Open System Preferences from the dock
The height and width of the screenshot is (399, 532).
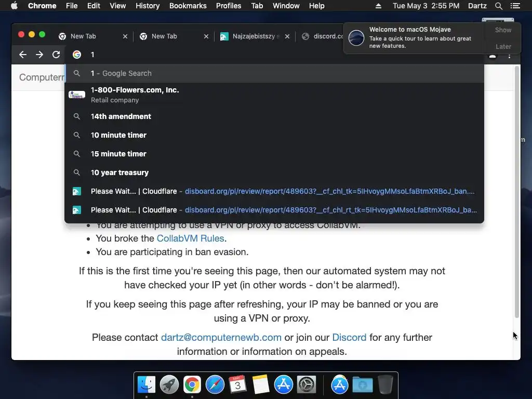click(x=307, y=385)
